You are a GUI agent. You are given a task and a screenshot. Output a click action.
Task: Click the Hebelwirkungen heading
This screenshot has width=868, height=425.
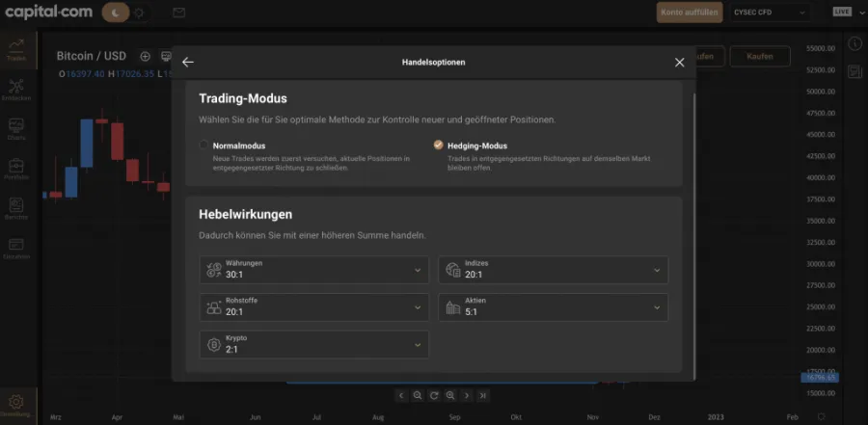[x=245, y=214]
